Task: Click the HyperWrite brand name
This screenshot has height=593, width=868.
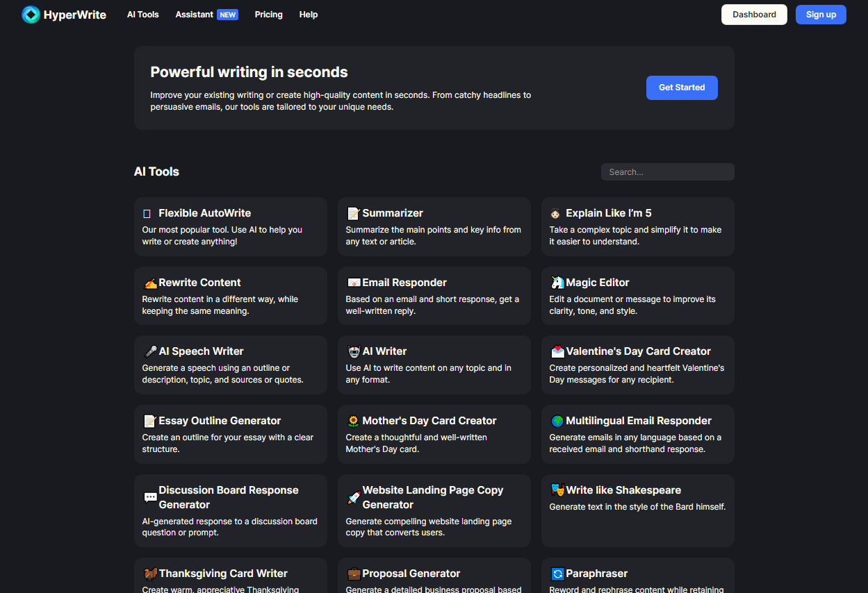Action: tap(75, 15)
